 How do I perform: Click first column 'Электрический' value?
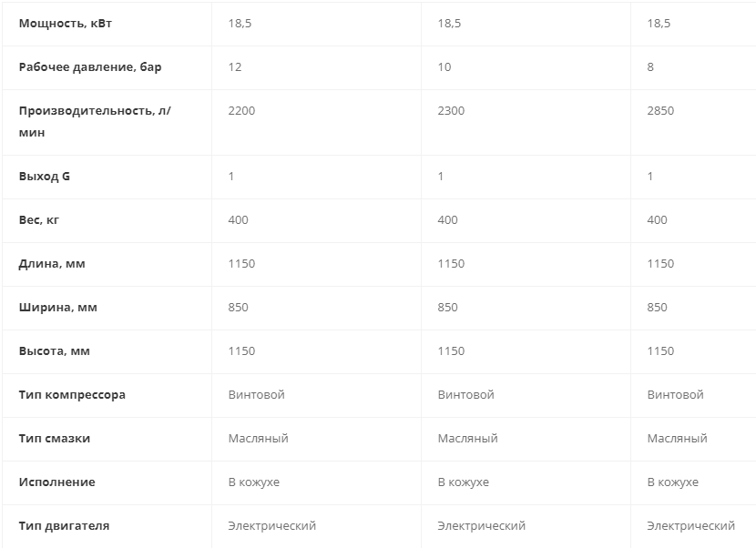tap(272, 526)
